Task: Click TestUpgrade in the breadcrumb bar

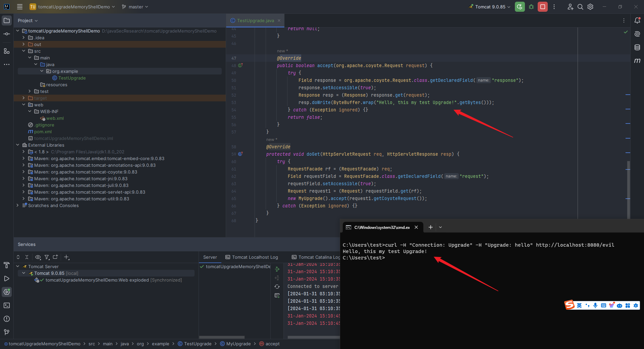Action: 195,344
